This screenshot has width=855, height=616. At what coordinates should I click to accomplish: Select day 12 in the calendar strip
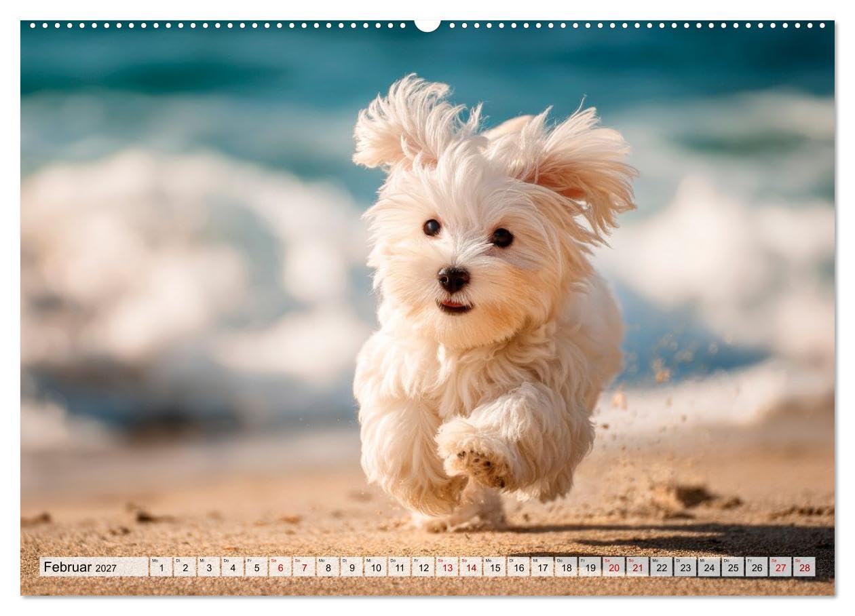[x=423, y=567]
